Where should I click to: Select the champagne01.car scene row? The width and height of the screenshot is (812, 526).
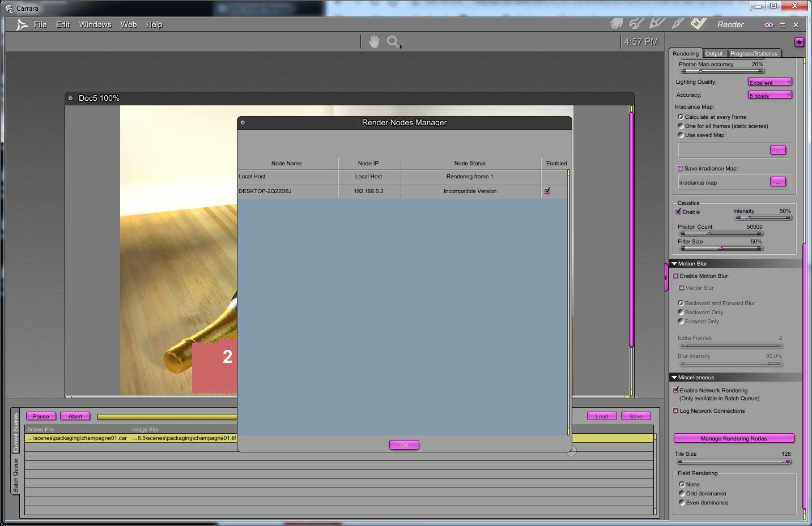[131, 438]
